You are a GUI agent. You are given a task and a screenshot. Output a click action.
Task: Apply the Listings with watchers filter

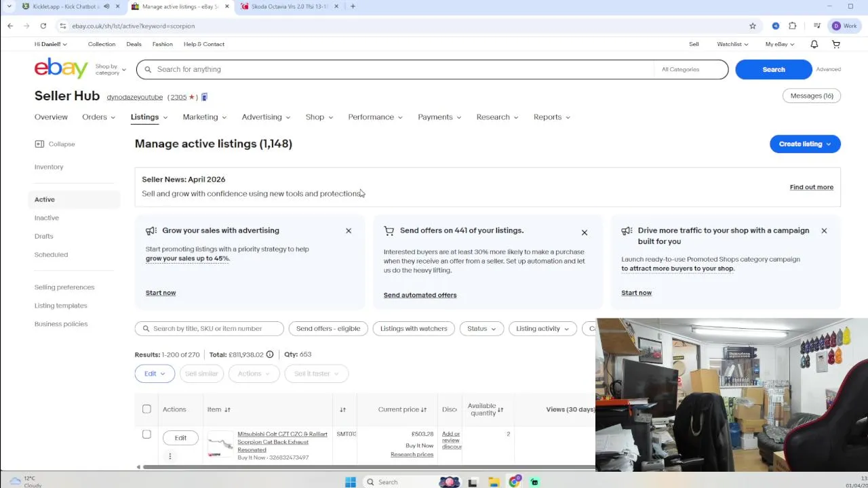coord(414,329)
